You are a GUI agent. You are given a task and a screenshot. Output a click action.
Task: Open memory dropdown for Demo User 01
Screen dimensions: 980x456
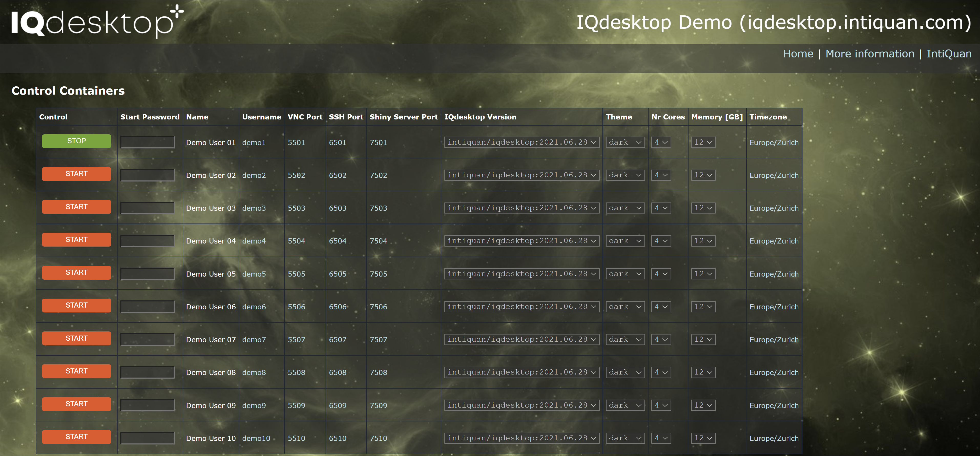(x=703, y=142)
